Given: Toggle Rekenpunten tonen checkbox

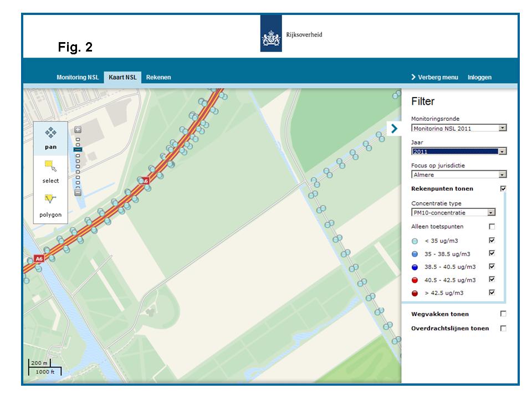Looking at the screenshot, I should point(503,188).
